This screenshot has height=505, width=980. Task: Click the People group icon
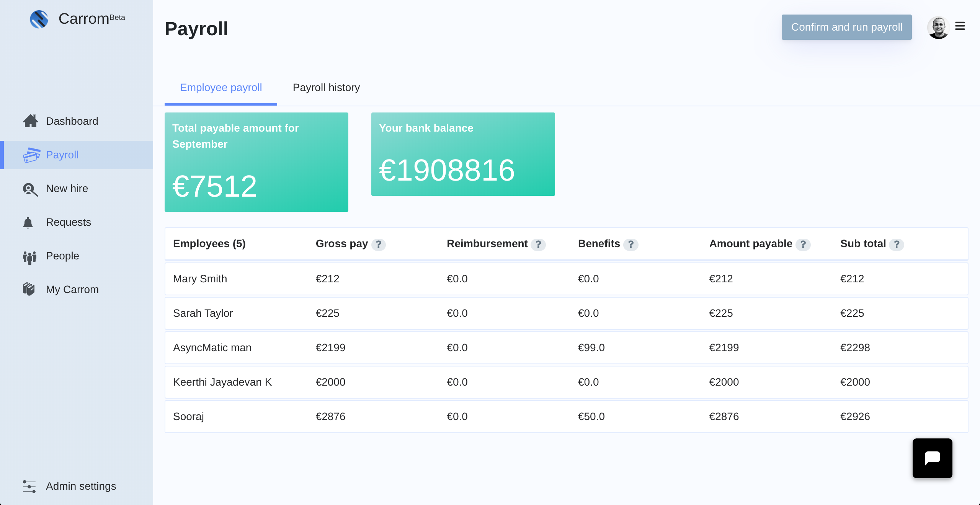click(x=29, y=257)
